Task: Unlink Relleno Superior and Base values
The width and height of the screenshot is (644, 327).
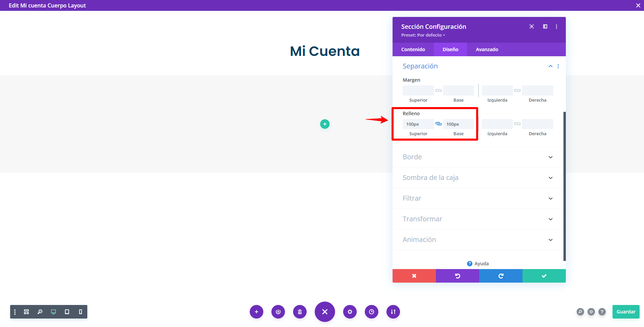Action: click(438, 124)
